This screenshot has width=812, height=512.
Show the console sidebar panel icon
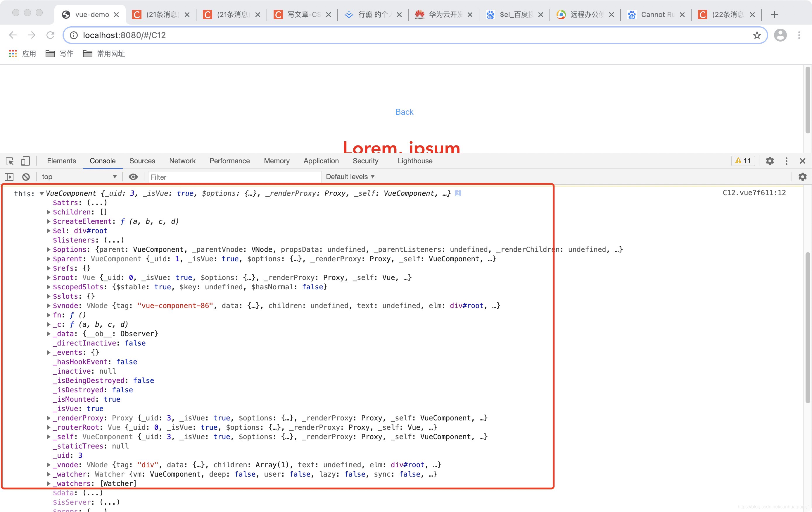pyautogui.click(x=9, y=177)
